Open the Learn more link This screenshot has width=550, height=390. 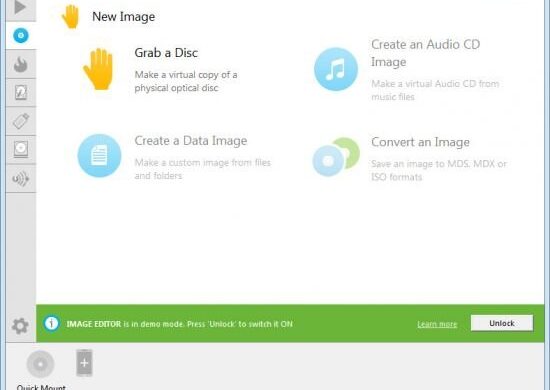(x=437, y=324)
